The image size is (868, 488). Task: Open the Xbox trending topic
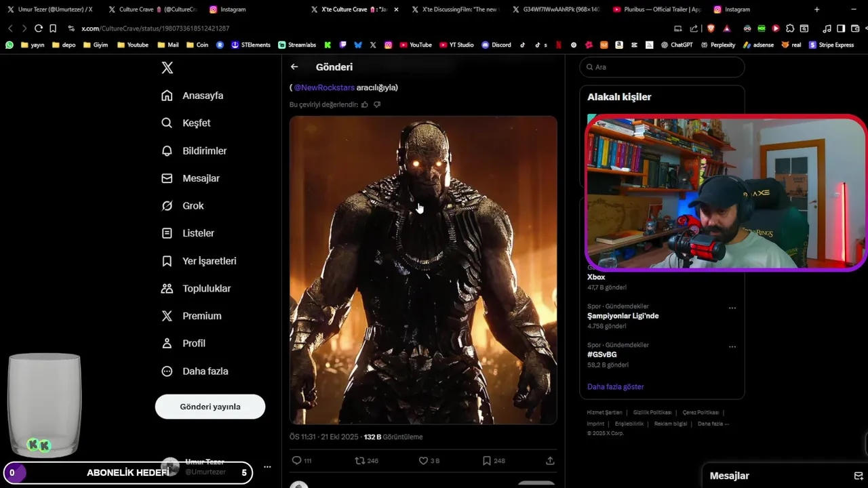[596, 277]
